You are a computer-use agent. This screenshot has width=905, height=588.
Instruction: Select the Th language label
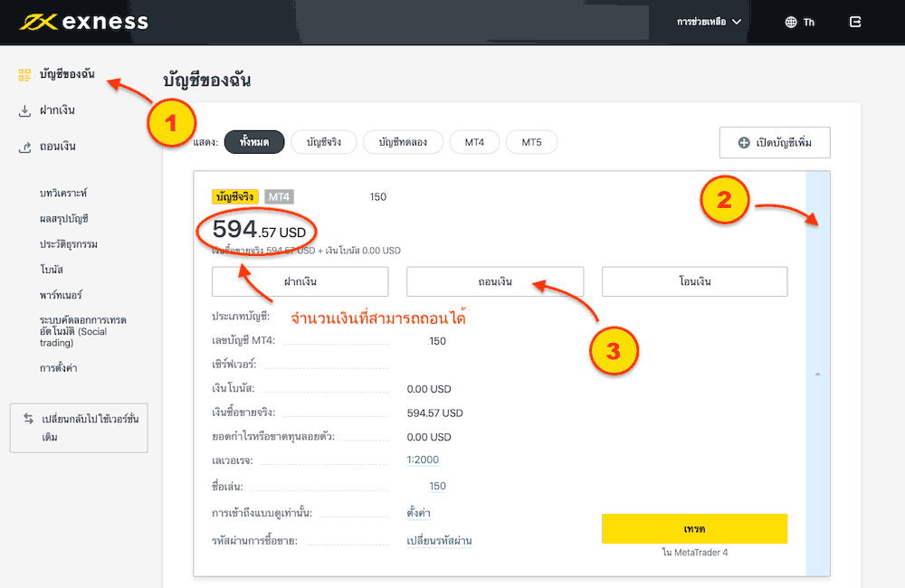[808, 22]
